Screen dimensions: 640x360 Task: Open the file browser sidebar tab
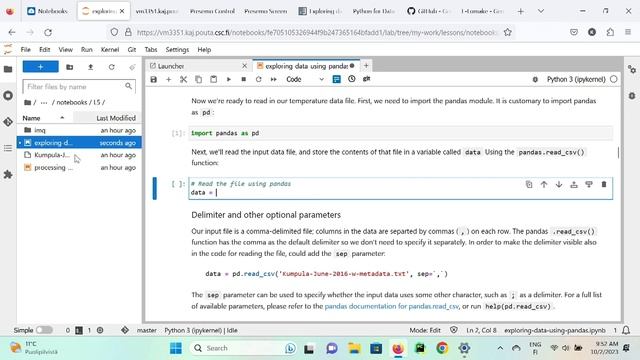click(x=8, y=69)
